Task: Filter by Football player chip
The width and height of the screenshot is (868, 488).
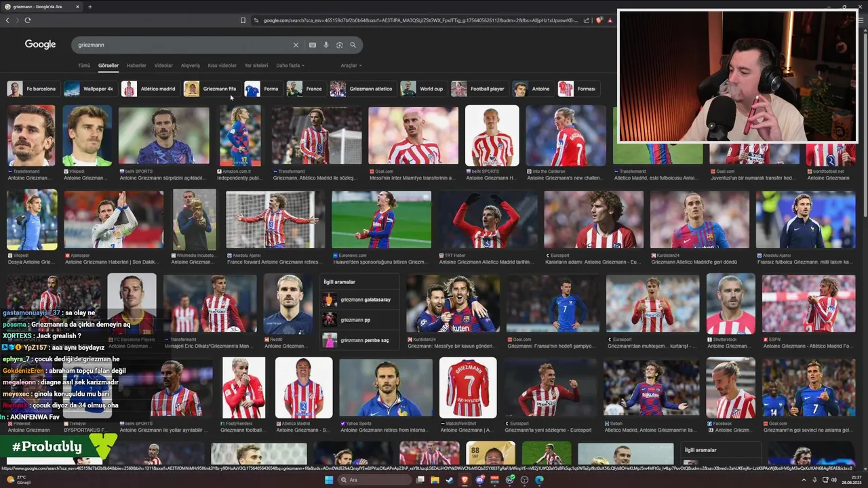Action: pyautogui.click(x=479, y=89)
